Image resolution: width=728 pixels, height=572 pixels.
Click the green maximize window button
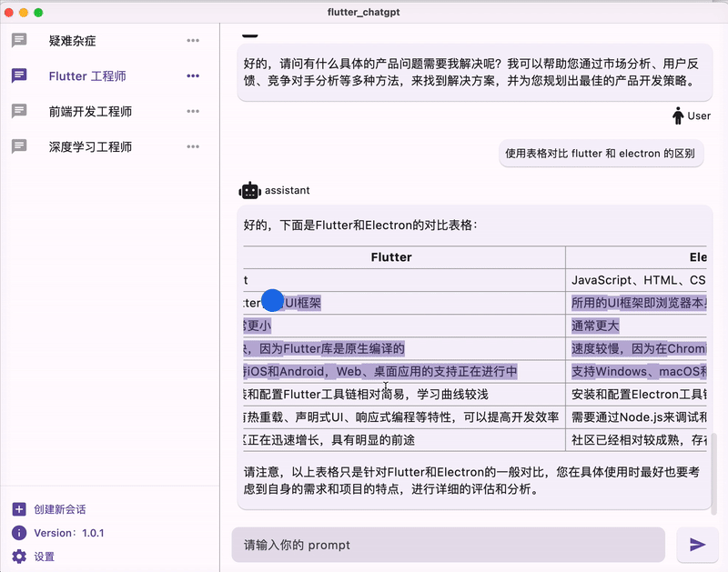coord(38,13)
